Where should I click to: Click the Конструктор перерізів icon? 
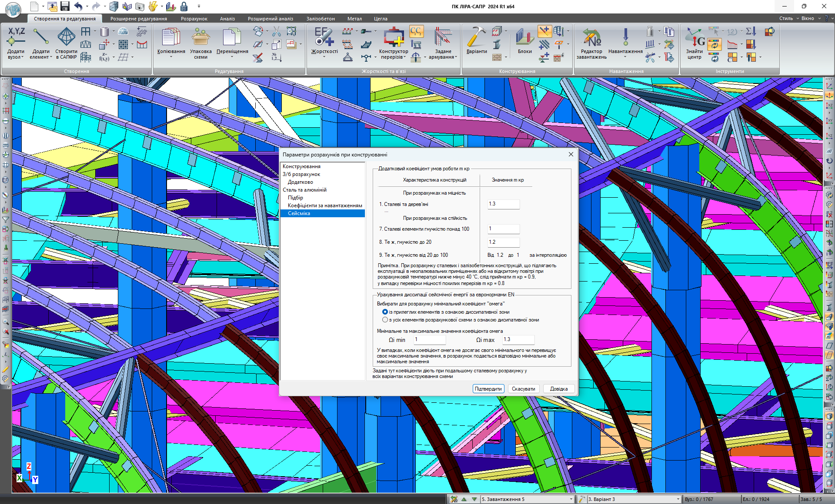pyautogui.click(x=394, y=38)
